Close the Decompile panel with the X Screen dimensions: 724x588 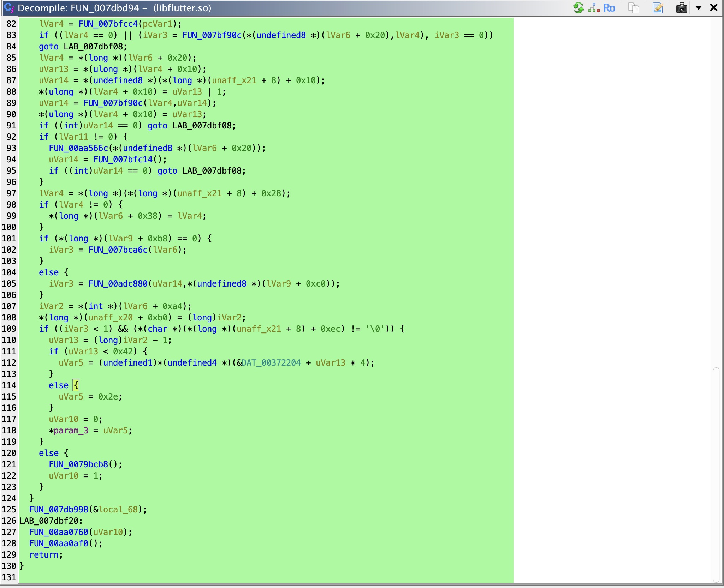tap(713, 8)
